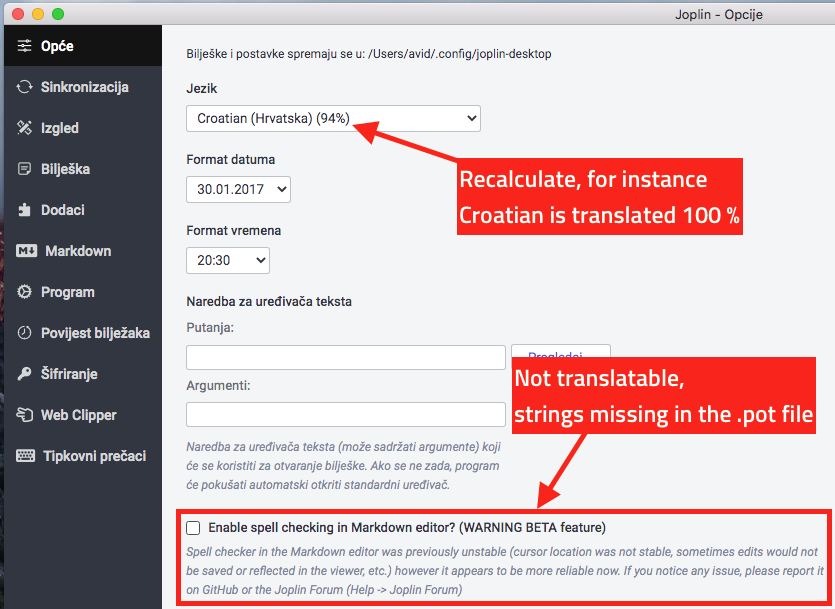Select Croatian (Hrvatska) in the language selector
The height and width of the screenshot is (609, 835).
pos(333,117)
